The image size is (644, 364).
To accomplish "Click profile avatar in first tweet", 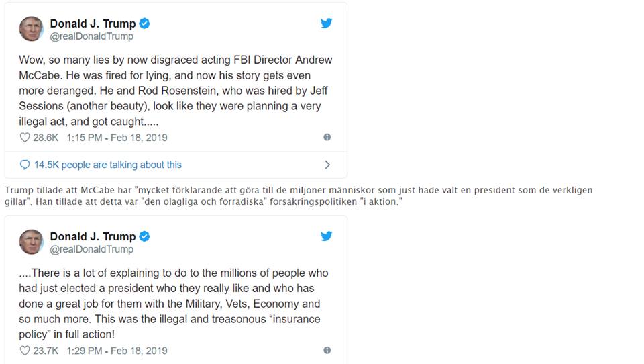I will pos(31,29).
